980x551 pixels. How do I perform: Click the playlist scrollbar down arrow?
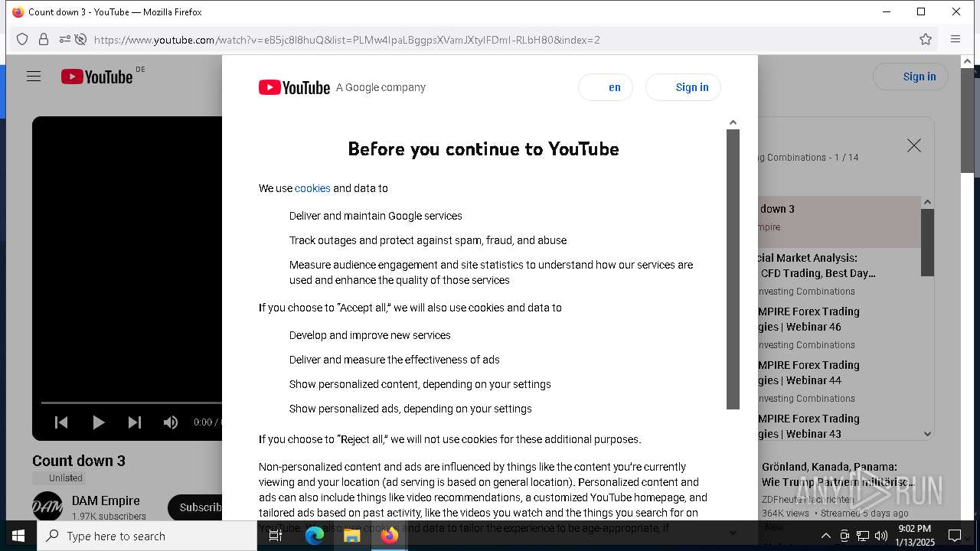pyautogui.click(x=927, y=434)
